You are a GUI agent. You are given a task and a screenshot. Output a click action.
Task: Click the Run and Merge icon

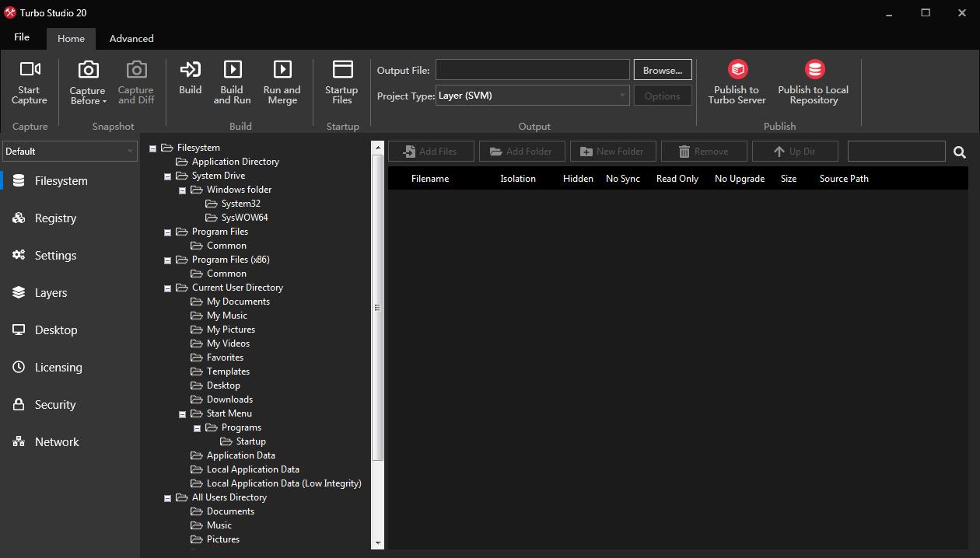coord(282,70)
